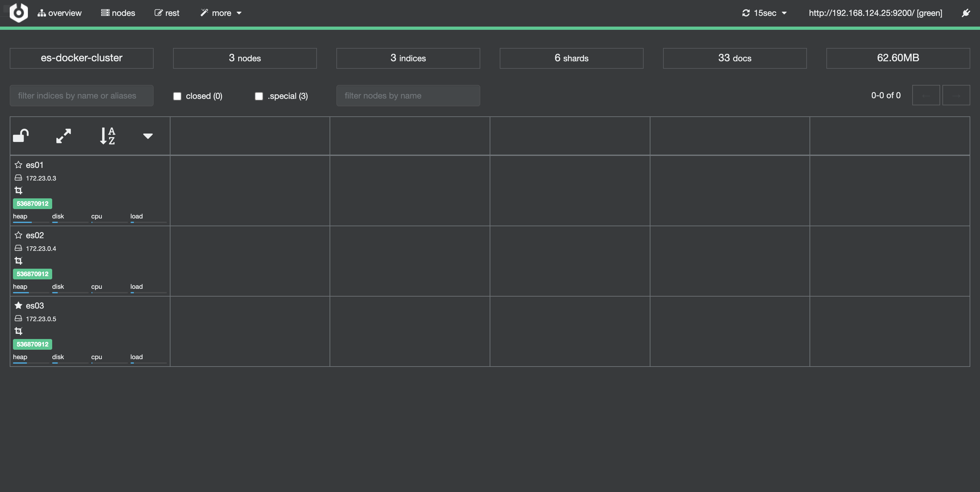The height and width of the screenshot is (492, 980).
Task: Click the 33 docs summary box
Action: 735,58
